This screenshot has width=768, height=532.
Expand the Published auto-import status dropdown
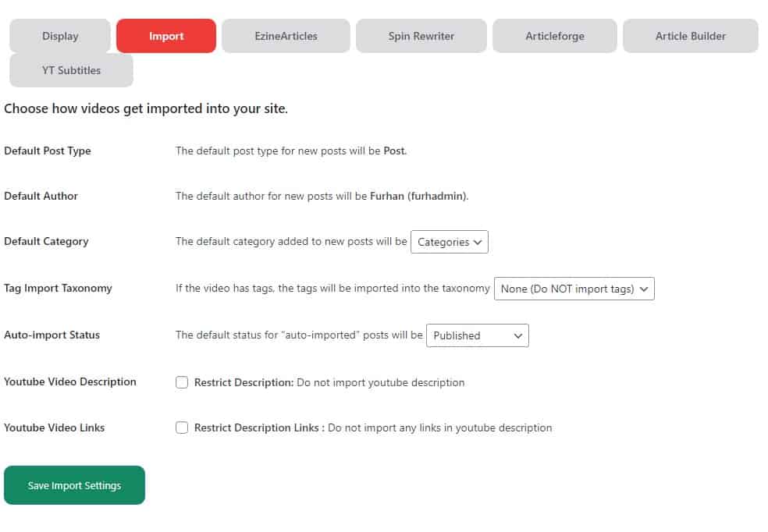tap(478, 335)
